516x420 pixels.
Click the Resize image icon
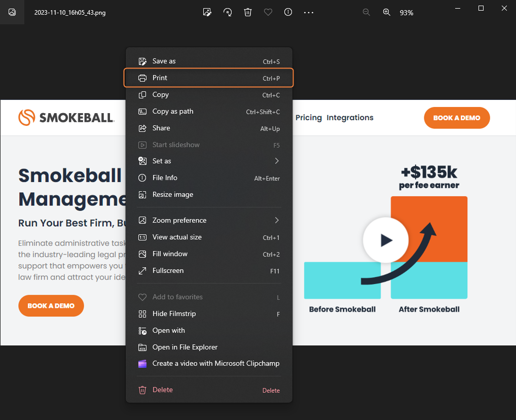tap(142, 195)
